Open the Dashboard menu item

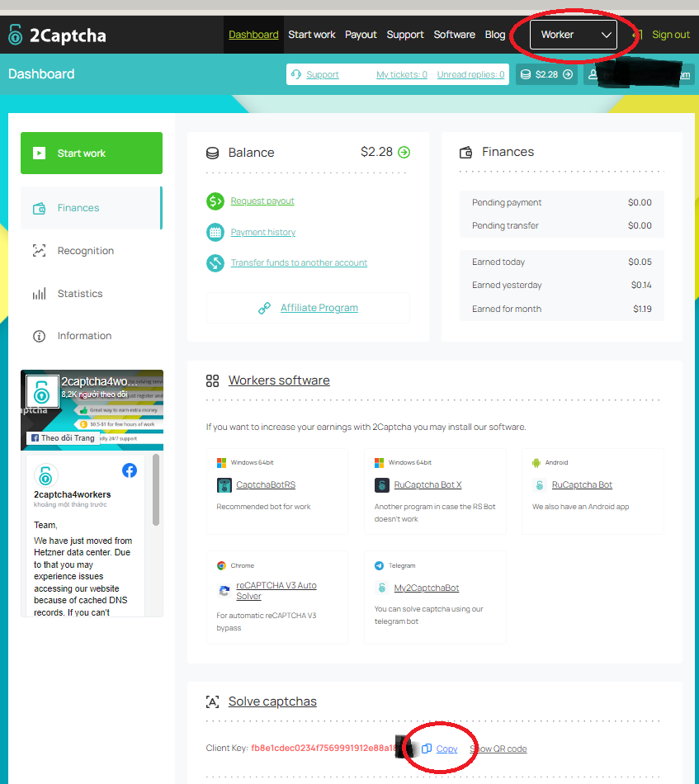(253, 35)
